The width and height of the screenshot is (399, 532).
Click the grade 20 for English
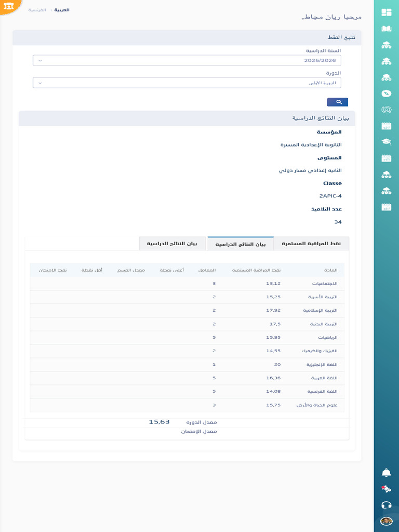pyautogui.click(x=277, y=364)
